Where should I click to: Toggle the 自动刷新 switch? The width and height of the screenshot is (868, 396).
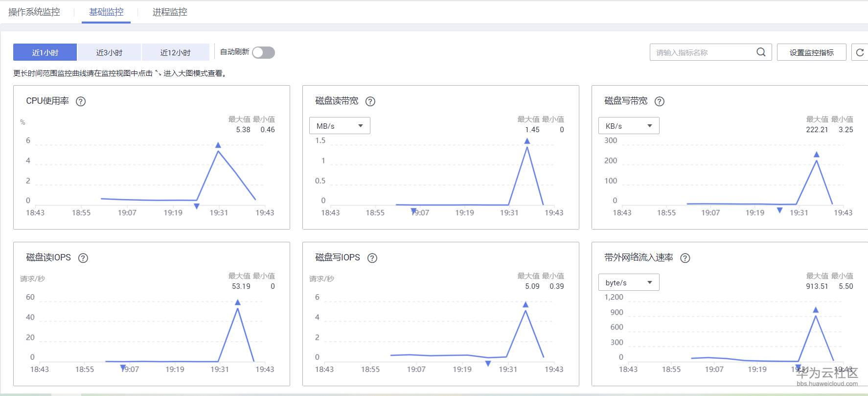[x=263, y=52]
